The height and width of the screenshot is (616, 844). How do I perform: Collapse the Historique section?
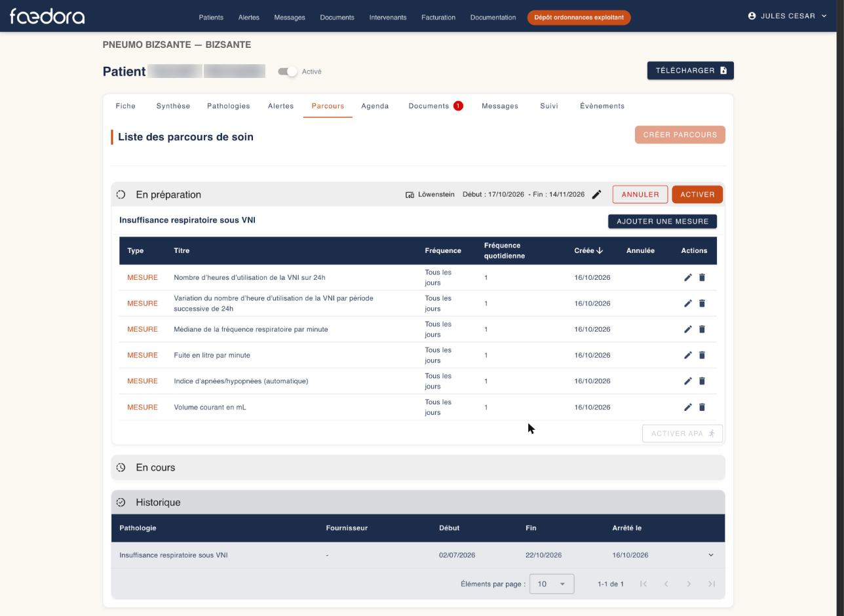coord(418,502)
